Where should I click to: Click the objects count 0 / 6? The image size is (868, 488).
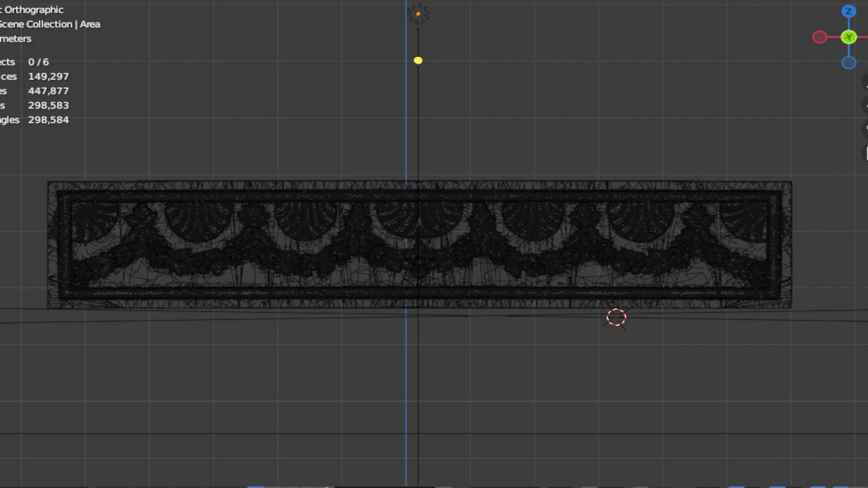(38, 62)
